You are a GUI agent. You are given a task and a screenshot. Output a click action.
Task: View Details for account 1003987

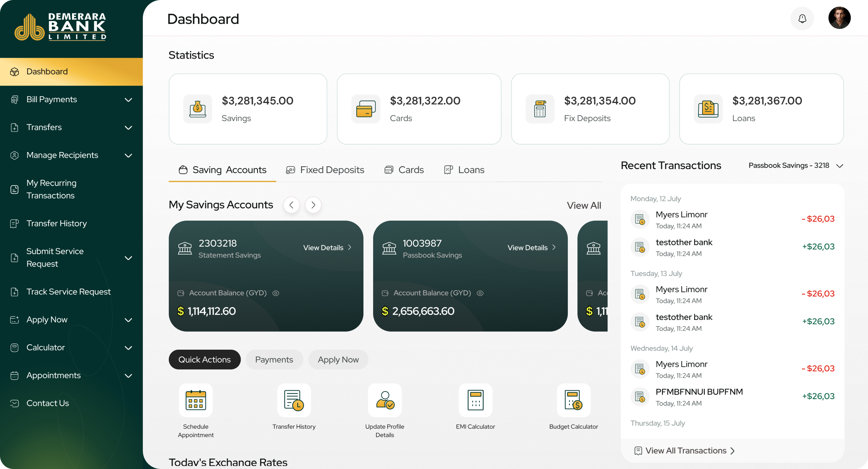(532, 248)
